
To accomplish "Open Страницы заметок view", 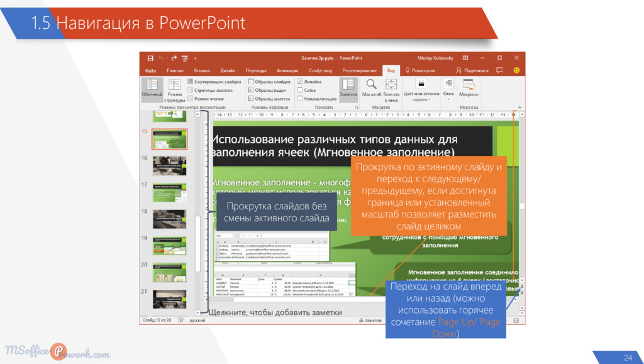I will coord(210,90).
